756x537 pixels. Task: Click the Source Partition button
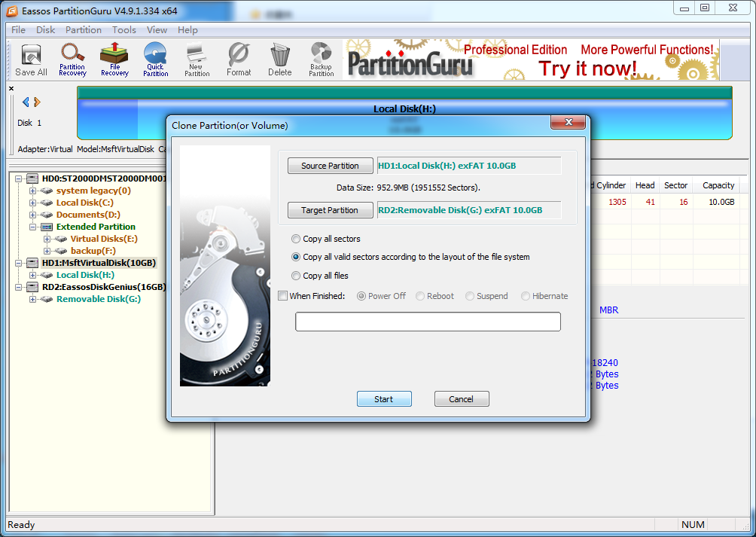331,166
